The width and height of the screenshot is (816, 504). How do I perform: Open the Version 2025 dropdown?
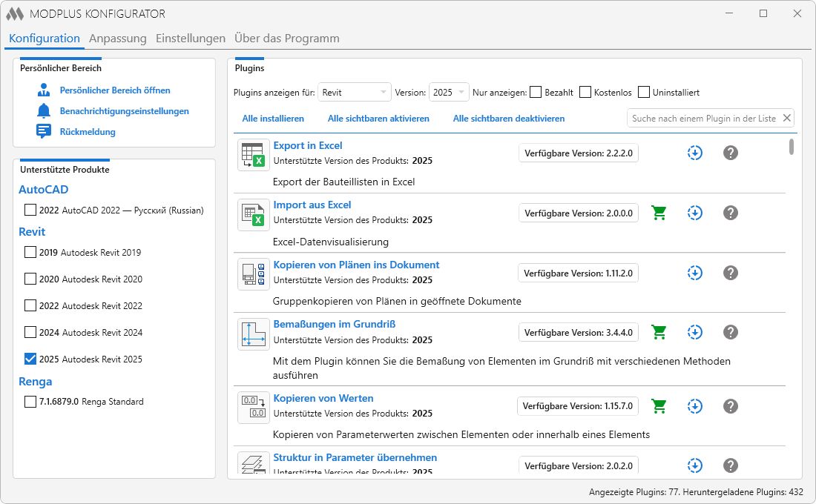tap(449, 92)
